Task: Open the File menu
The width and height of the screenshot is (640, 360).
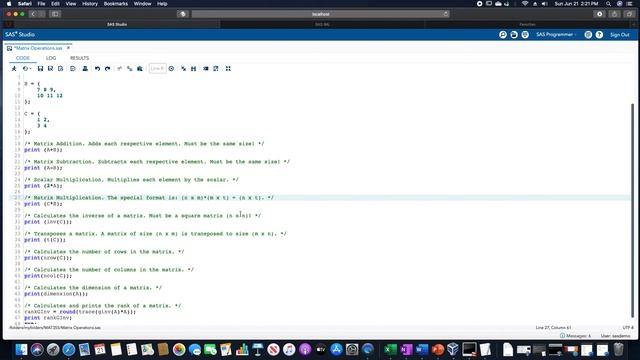Action: click(x=41, y=4)
